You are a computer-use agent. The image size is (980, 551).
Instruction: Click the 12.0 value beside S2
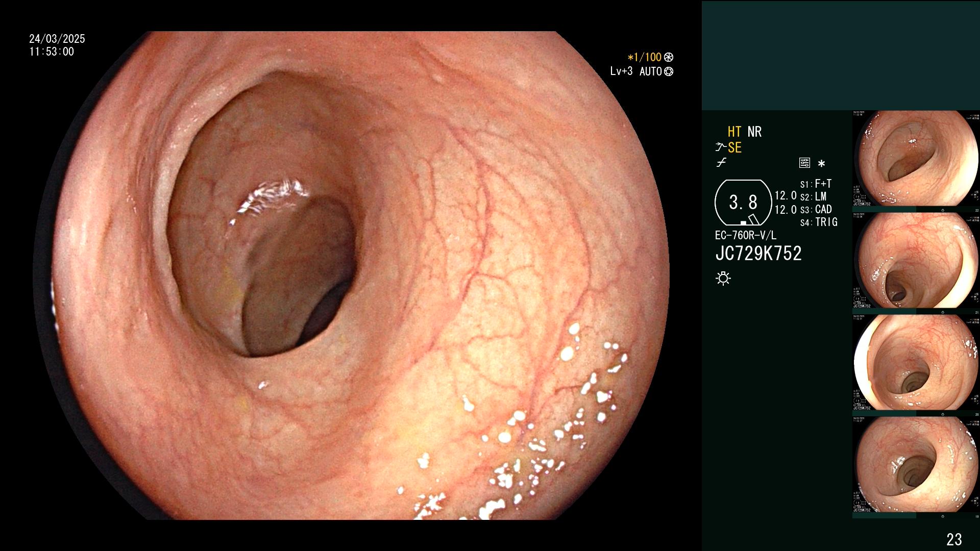786,195
